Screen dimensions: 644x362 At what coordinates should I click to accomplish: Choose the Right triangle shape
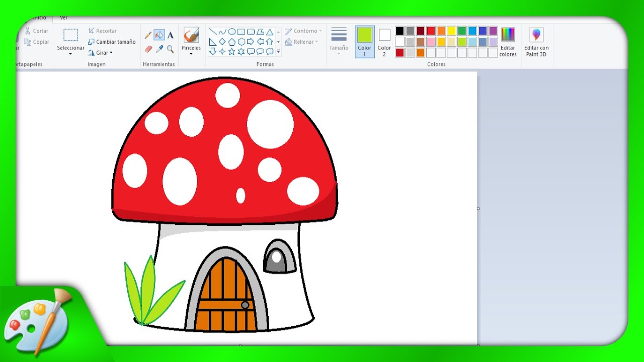(x=213, y=42)
